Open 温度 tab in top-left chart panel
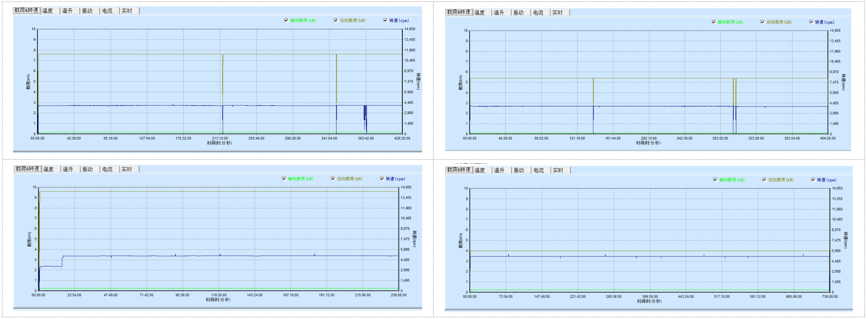Screen dimensions: 868x319 (48, 11)
